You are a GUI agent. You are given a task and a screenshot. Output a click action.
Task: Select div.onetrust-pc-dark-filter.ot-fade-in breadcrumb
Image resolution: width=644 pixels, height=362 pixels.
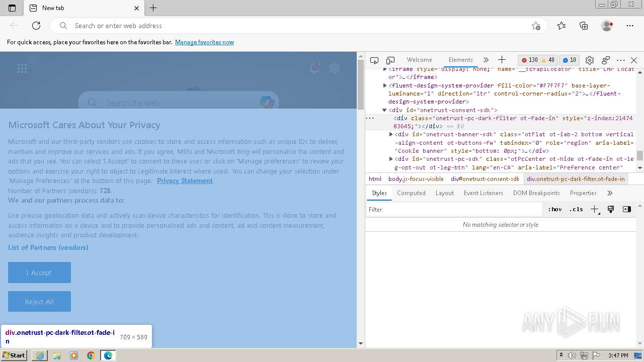point(576,179)
